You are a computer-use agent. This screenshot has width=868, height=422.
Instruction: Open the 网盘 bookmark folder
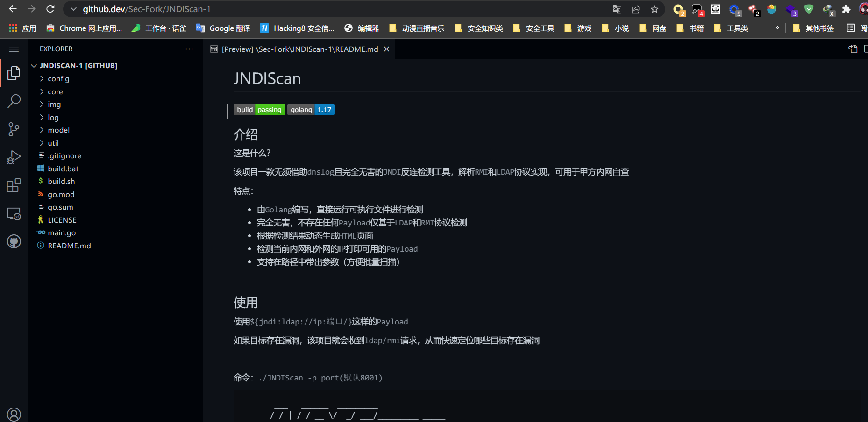point(653,28)
